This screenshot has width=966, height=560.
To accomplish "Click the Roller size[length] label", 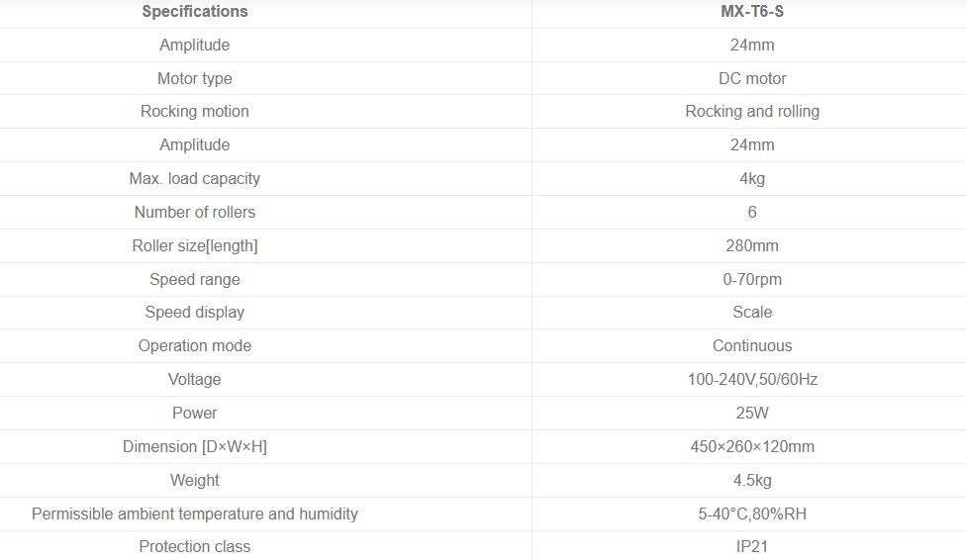I will (195, 245).
